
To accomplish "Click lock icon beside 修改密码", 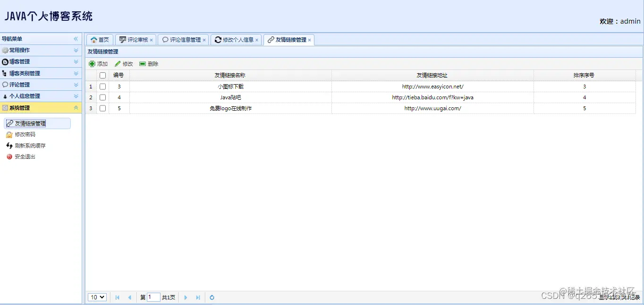I will pos(9,135).
